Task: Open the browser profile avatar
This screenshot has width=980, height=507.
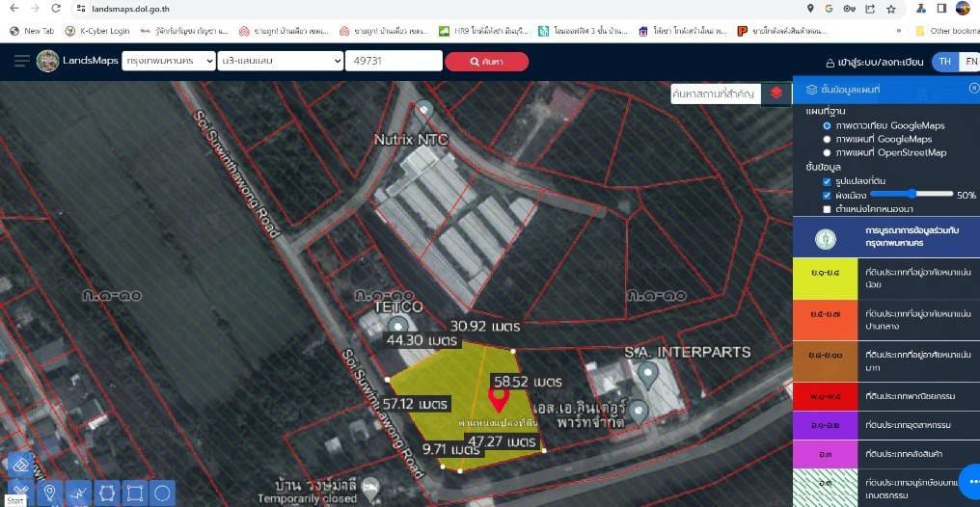Action: (x=963, y=8)
